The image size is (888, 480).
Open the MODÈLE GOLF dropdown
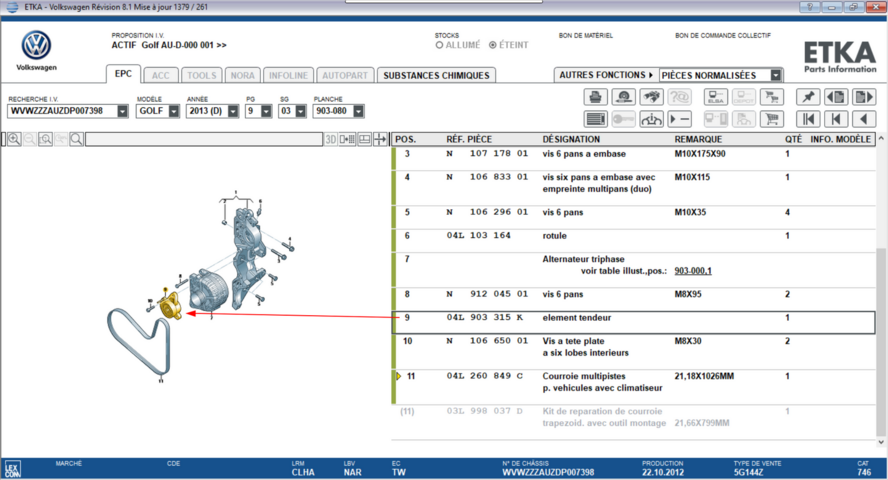tap(174, 112)
